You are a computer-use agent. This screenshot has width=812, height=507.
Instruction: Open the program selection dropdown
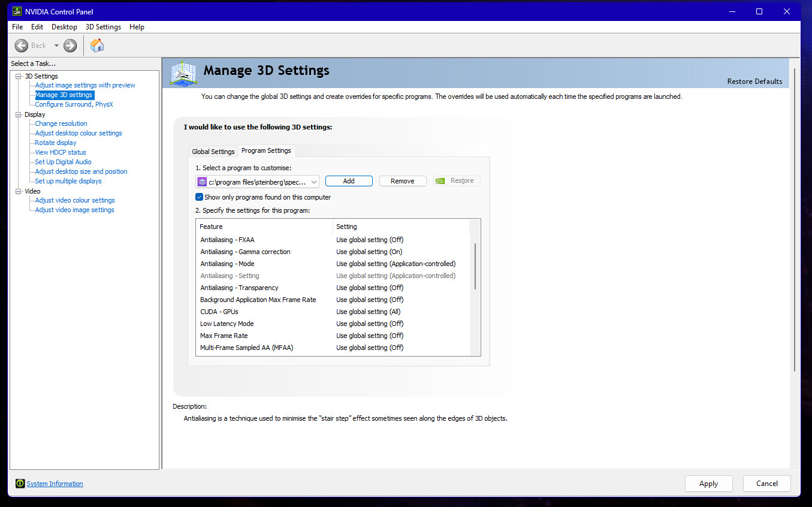257,182
